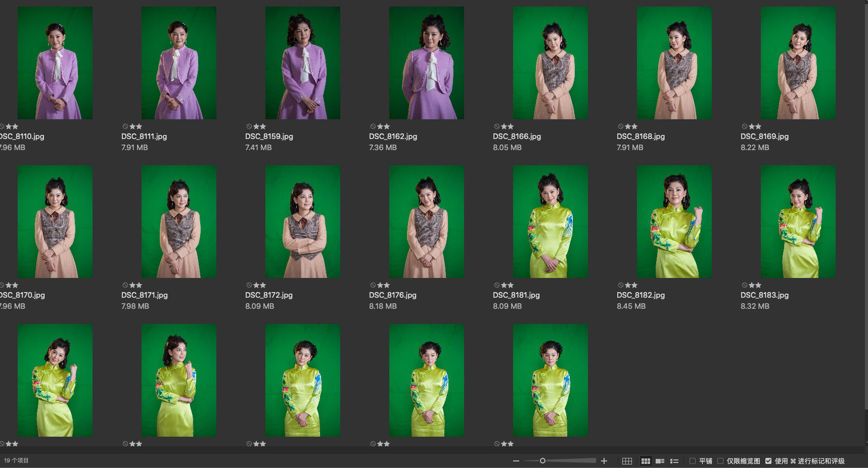Screen dimensions: 868x468
Task: Click the star rating under DSC_8172.jpg
Action: (259, 285)
